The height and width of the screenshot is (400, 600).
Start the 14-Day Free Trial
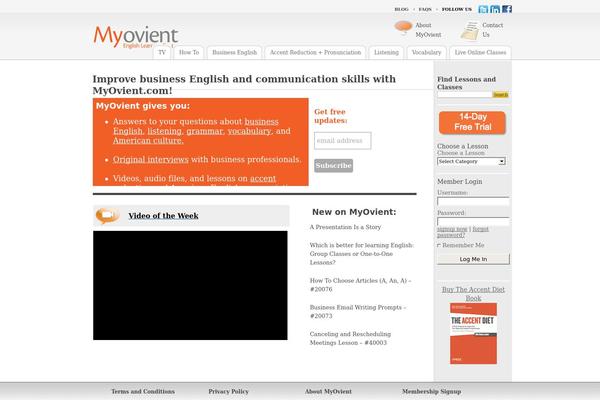[472, 122]
